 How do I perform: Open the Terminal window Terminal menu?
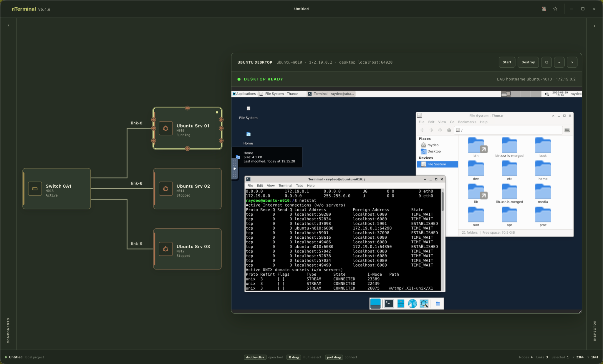[x=285, y=186]
